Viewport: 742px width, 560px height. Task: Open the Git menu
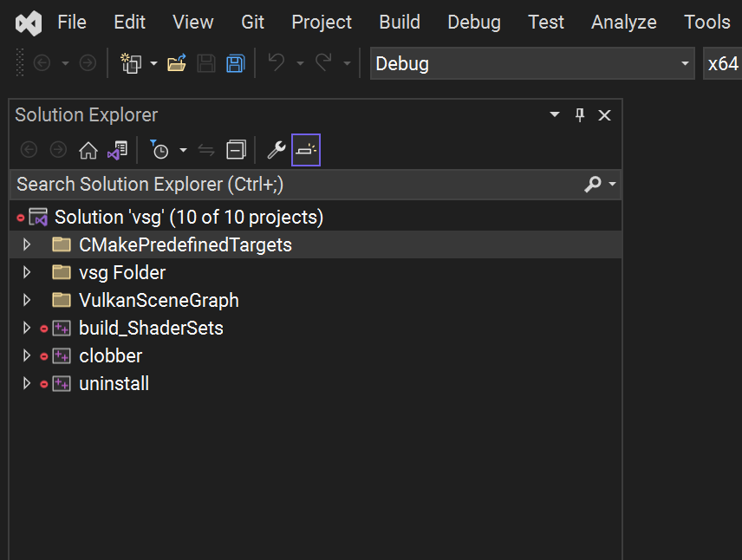click(x=252, y=23)
